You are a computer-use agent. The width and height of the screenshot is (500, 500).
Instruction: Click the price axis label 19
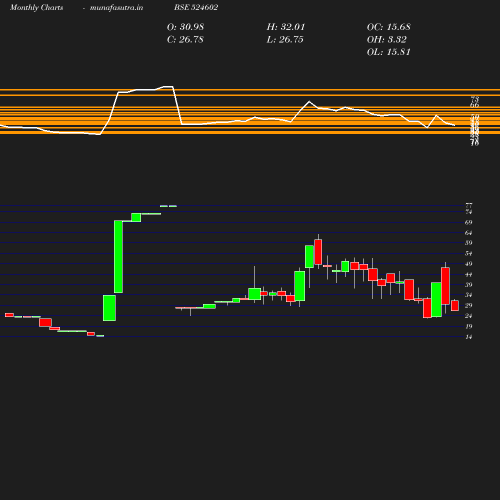tap(469, 326)
